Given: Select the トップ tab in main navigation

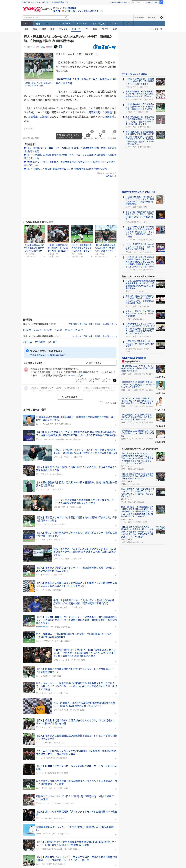Looking at the screenshot, I should coord(27,24).
